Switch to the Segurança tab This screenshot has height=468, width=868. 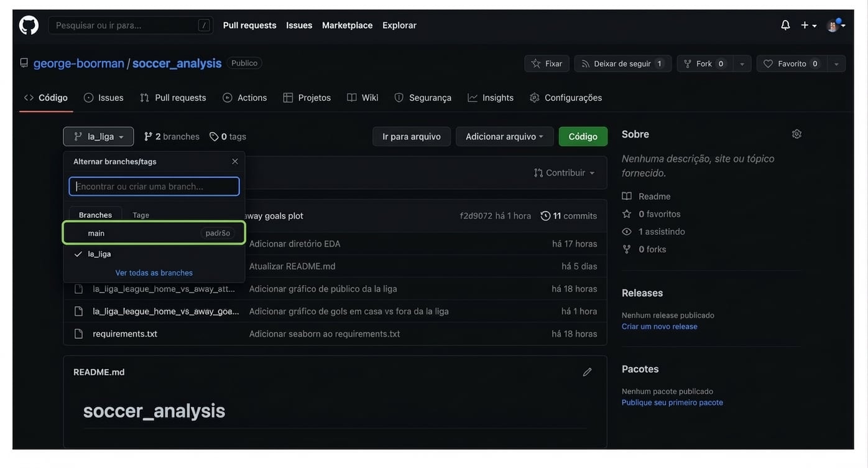(x=423, y=98)
